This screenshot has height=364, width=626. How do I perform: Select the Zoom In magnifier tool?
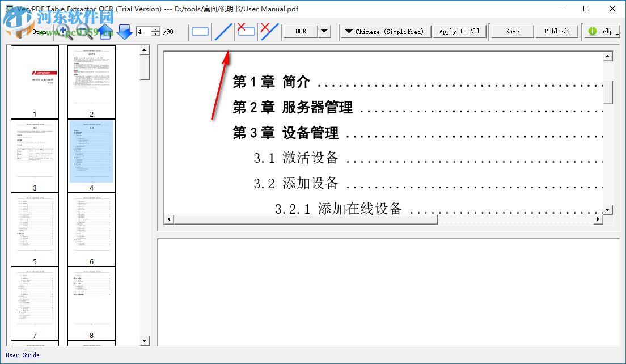coord(62,32)
